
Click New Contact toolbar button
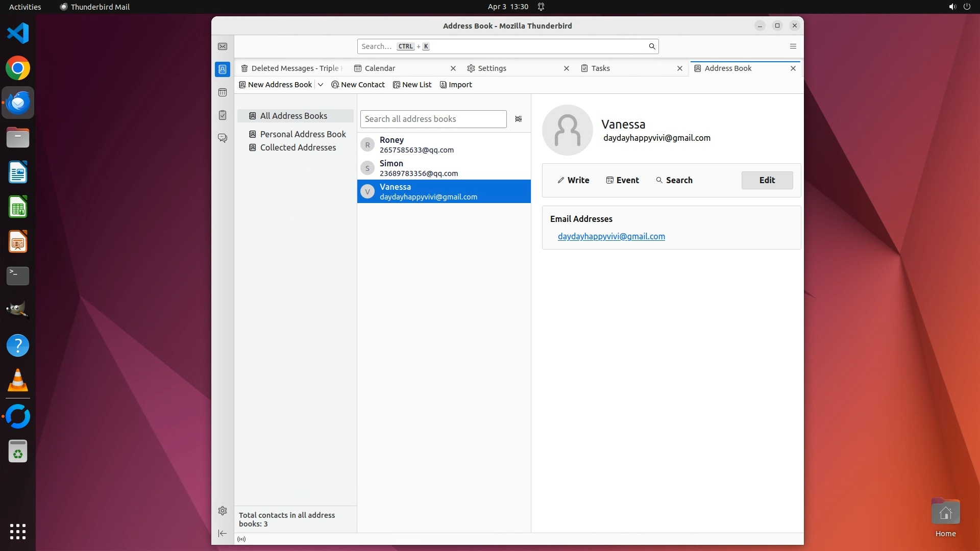358,85
